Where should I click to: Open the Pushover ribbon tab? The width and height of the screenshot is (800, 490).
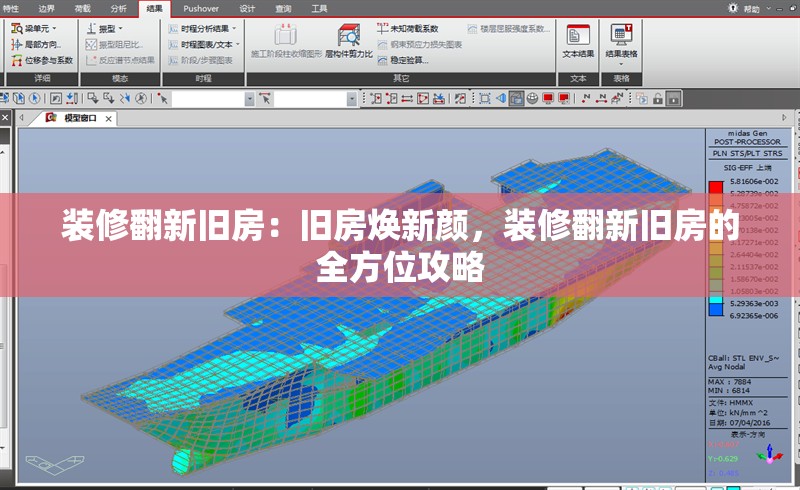coord(201,8)
